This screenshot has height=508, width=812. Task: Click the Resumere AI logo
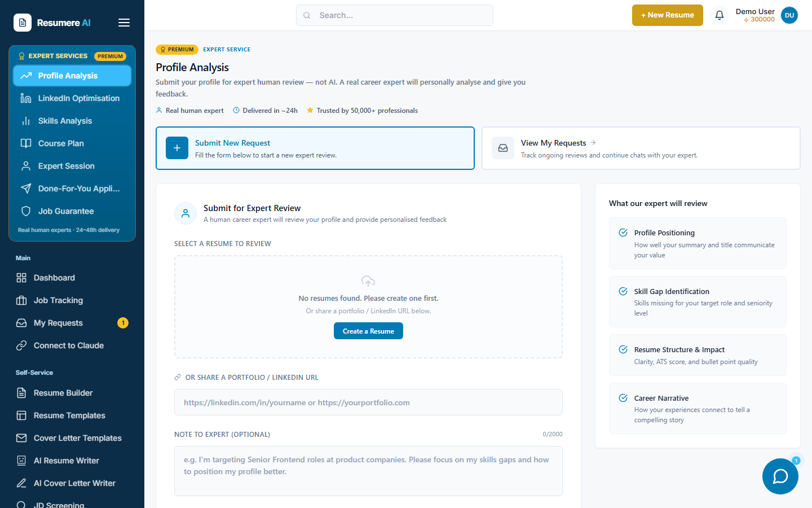(52, 23)
